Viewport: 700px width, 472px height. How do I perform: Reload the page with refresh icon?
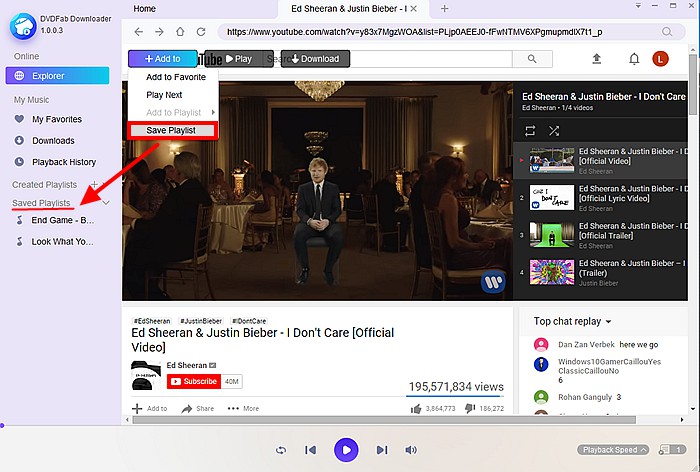pyautogui.click(x=201, y=32)
